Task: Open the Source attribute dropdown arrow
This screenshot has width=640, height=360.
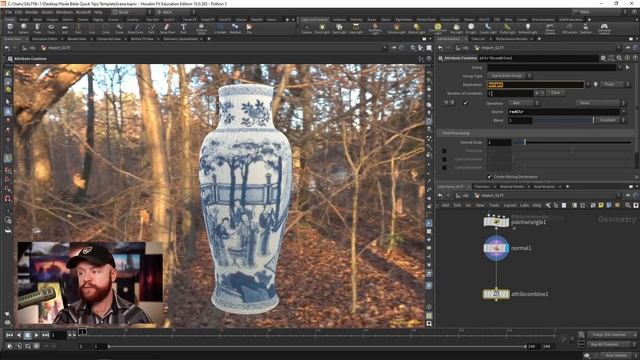Action: tap(623, 111)
